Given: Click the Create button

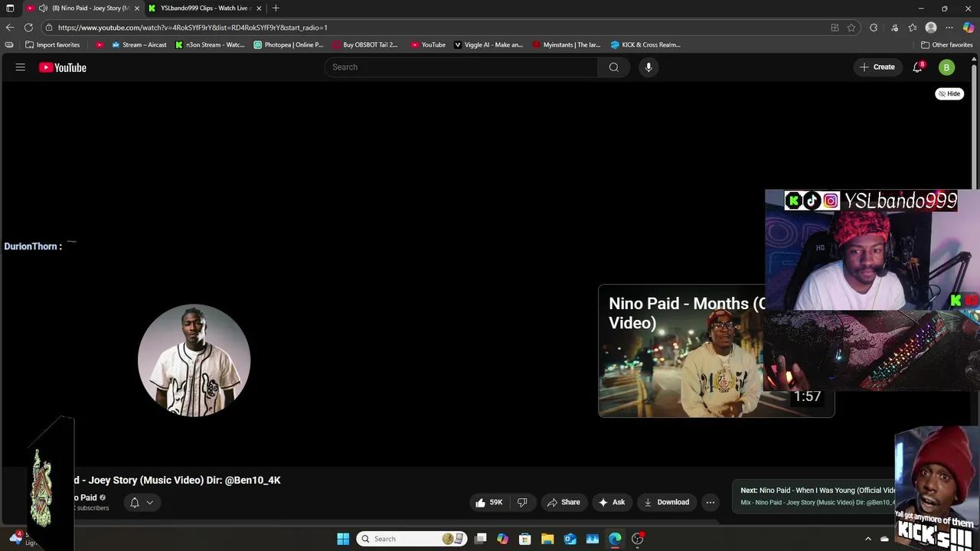Looking at the screenshot, I should [877, 67].
